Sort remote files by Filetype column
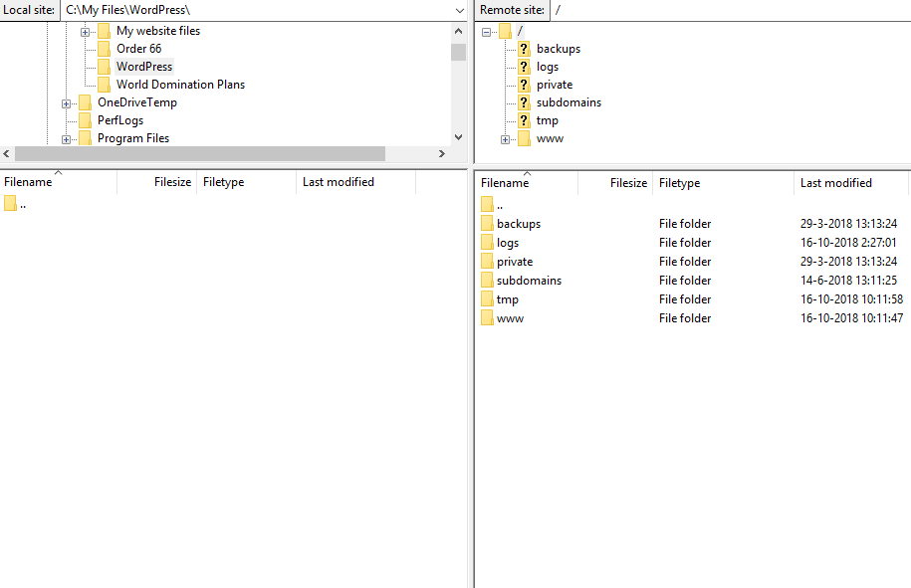 (x=724, y=183)
